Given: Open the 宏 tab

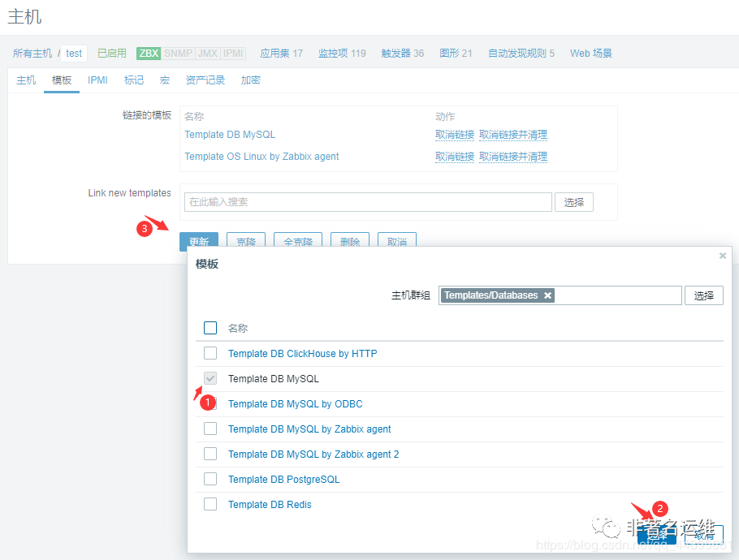Looking at the screenshot, I should click(x=165, y=80).
